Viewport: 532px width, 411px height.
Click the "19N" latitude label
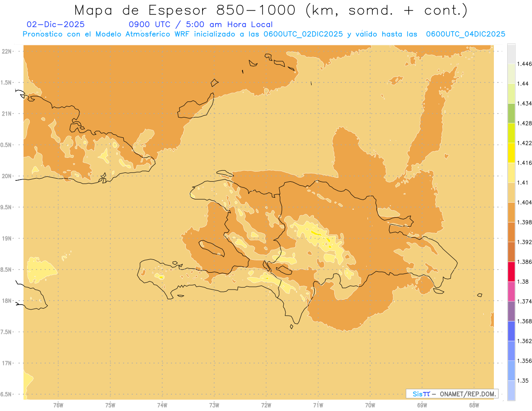(7, 238)
